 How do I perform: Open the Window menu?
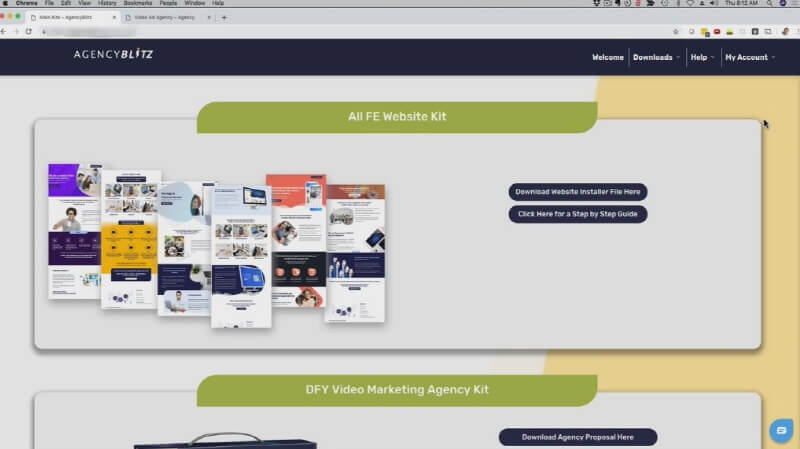pos(194,3)
